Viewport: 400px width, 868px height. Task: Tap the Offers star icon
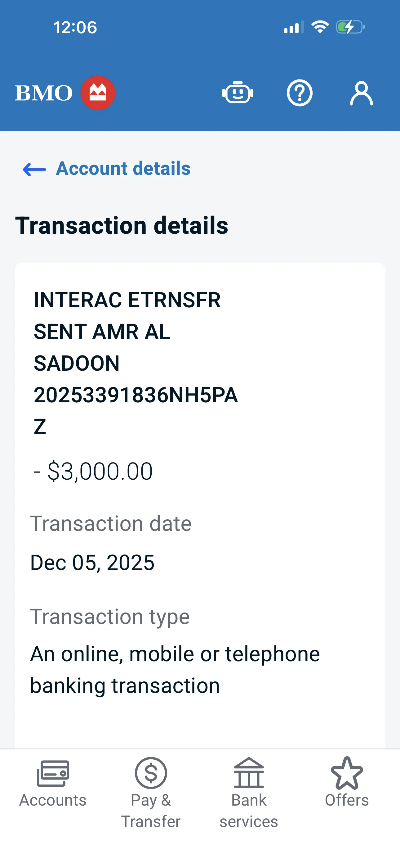pos(347,773)
